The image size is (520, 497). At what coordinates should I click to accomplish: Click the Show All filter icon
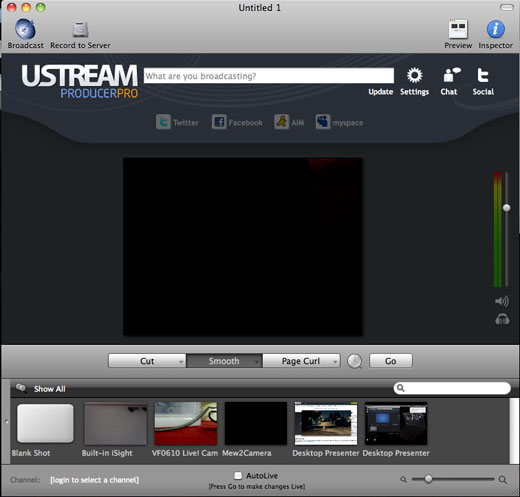[21, 388]
